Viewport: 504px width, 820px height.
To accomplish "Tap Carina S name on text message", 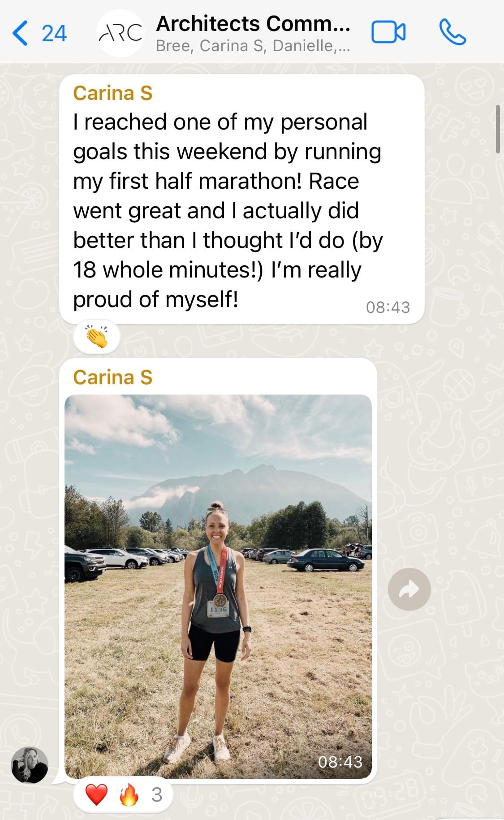I will pos(113,93).
